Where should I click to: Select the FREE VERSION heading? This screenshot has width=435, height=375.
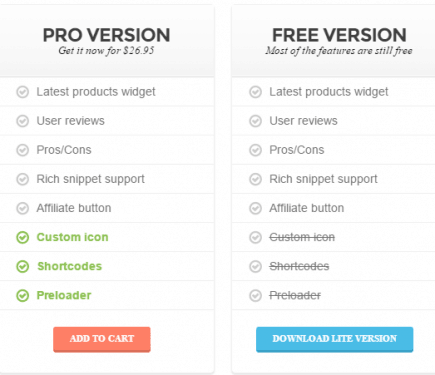pyautogui.click(x=339, y=35)
